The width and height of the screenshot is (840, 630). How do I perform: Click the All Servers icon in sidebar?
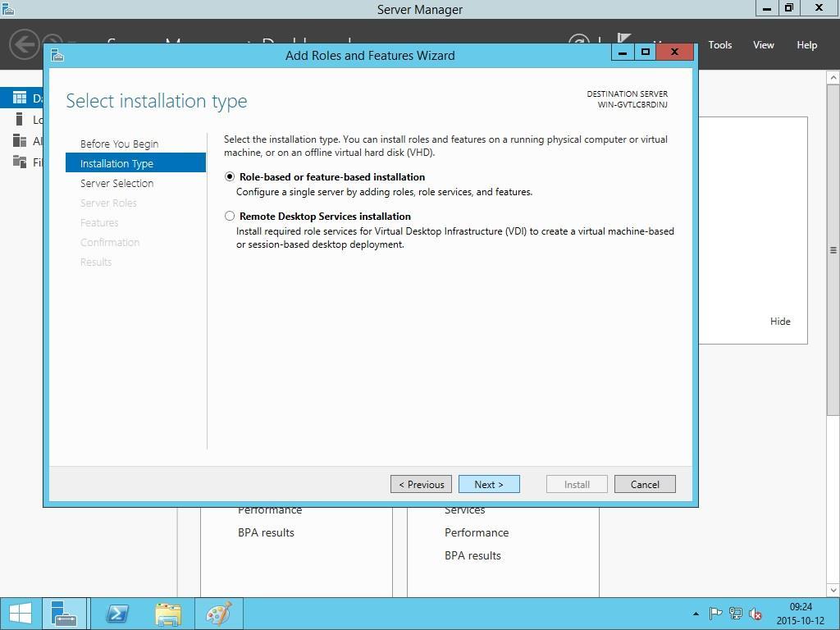coord(20,140)
